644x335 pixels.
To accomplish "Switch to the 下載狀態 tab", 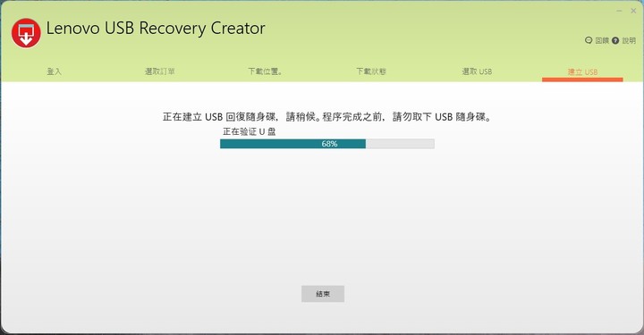I will coord(371,71).
